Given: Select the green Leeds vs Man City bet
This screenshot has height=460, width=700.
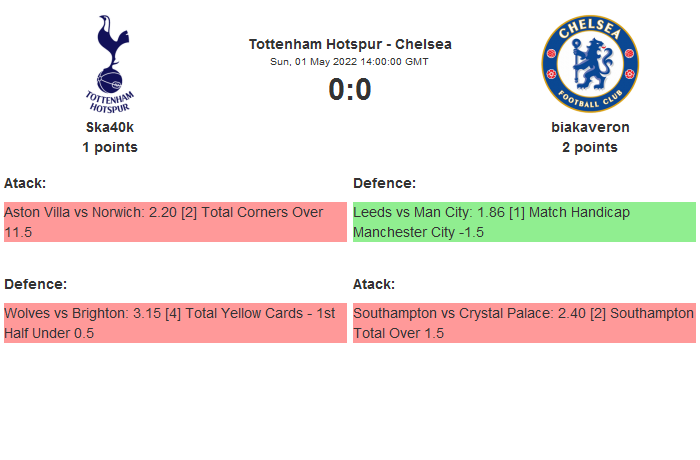Looking at the screenshot, I should pyautogui.click(x=524, y=222).
